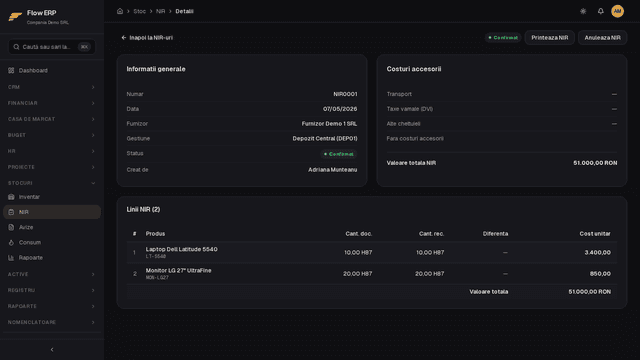
Task: Go back via Inapoi la NIR-uri
Action: [147, 38]
